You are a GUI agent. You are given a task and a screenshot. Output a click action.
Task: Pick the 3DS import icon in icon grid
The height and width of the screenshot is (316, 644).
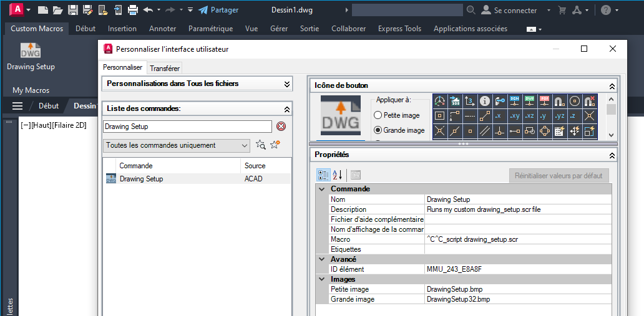454,100
